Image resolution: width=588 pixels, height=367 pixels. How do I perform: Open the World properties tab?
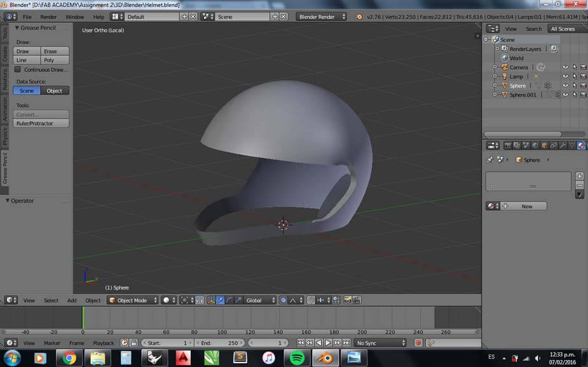[535, 145]
